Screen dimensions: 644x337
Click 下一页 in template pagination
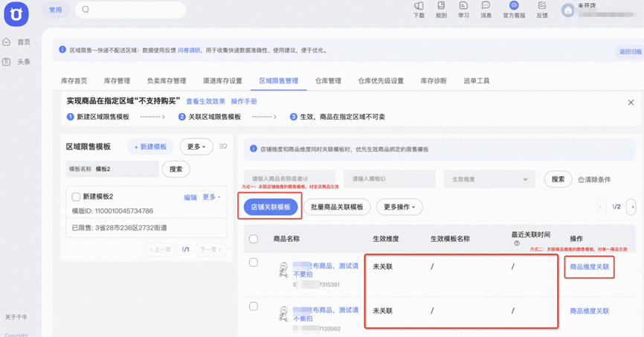pos(210,249)
